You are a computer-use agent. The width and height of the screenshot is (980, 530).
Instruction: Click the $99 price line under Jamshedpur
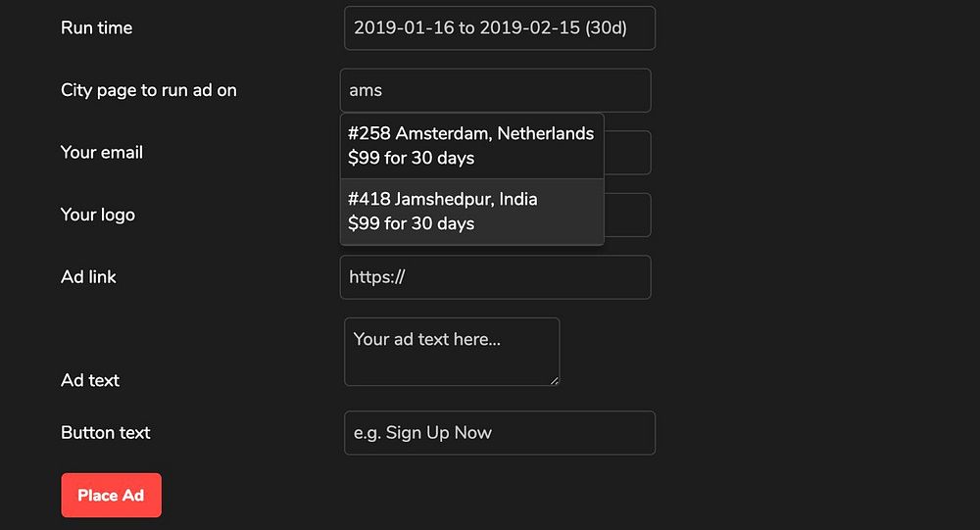tap(411, 224)
